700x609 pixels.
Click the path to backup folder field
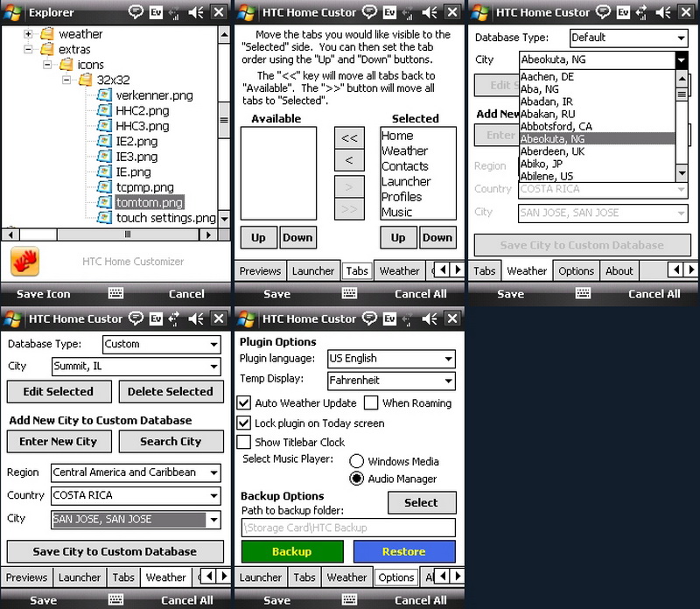coord(348,528)
